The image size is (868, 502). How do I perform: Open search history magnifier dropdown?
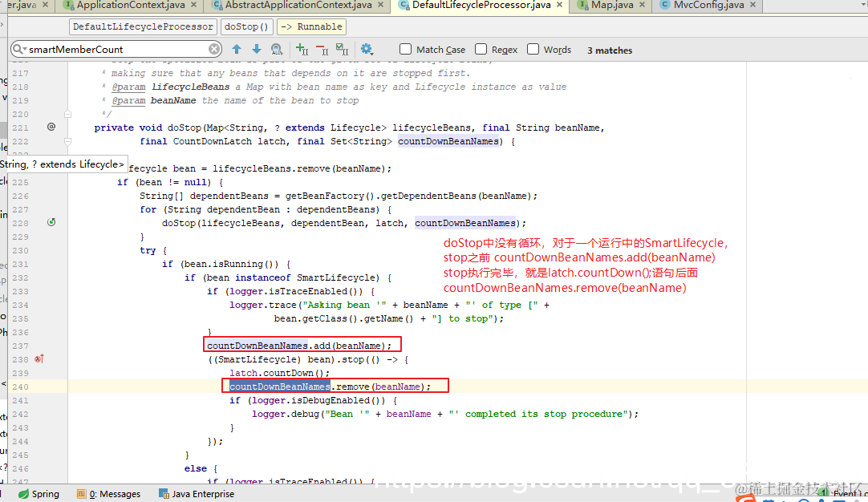19,49
